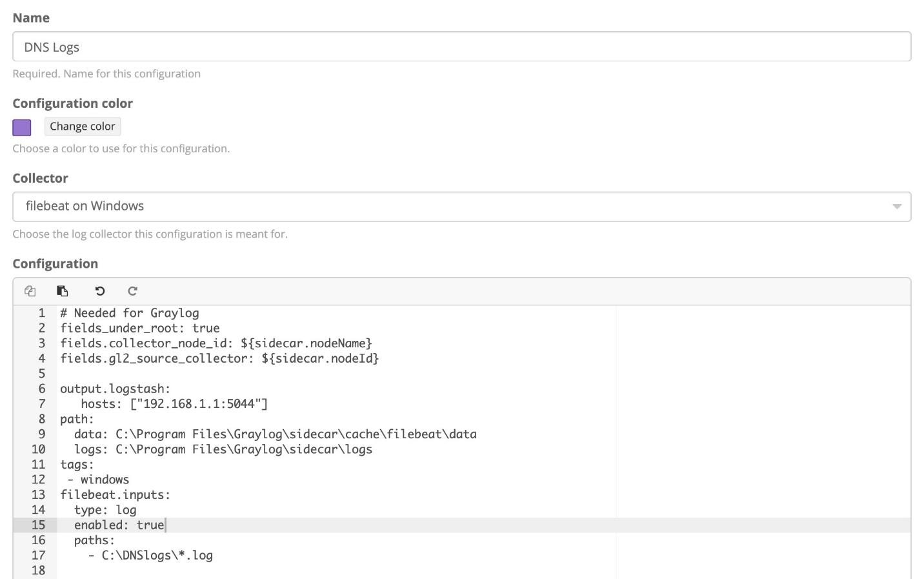Place cursor on the '# Needed for Graylog' line

tap(130, 313)
